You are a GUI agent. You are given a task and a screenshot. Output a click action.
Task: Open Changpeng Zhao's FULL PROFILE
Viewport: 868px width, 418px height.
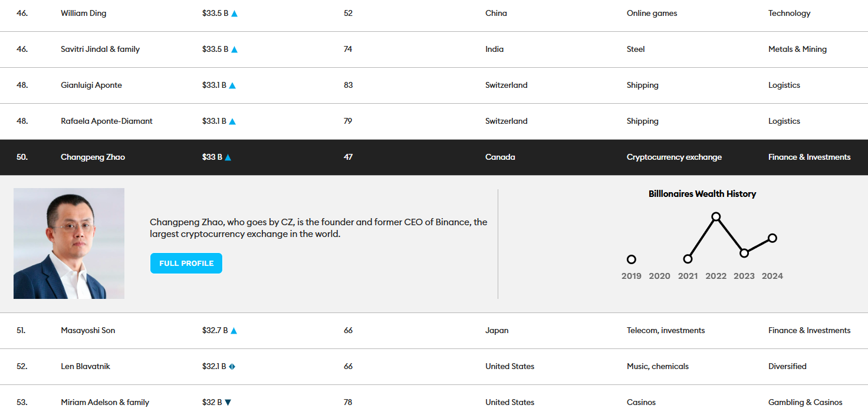pyautogui.click(x=186, y=264)
